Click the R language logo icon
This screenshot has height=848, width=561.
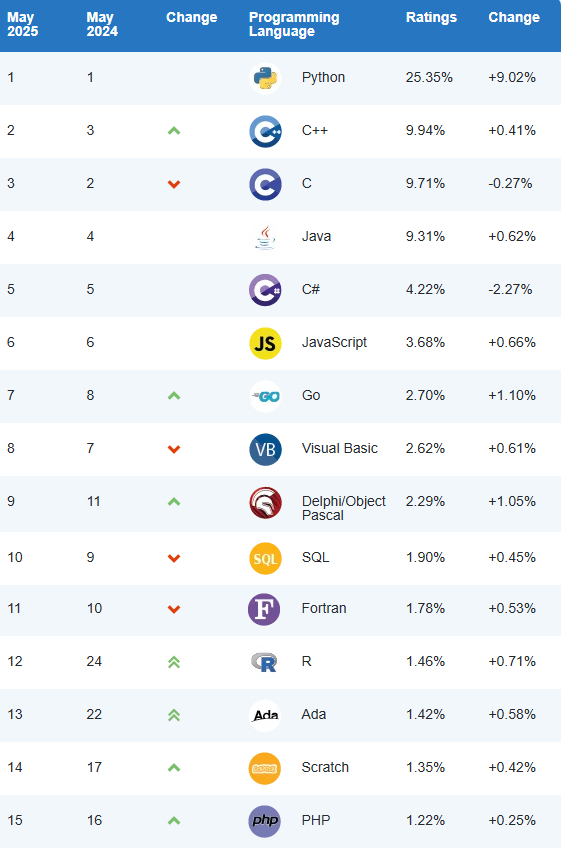click(x=264, y=662)
